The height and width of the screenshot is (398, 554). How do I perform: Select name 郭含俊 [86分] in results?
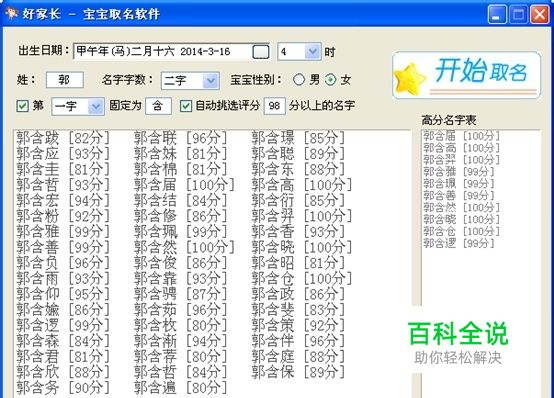pyautogui.click(x=181, y=263)
